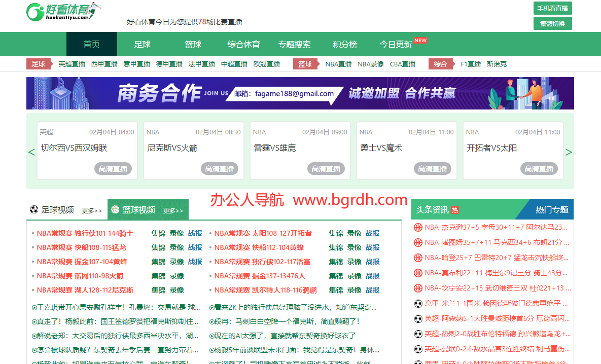601x364 pixels.
Task: Open the 积分榜 navigation item
Action: click(x=345, y=44)
